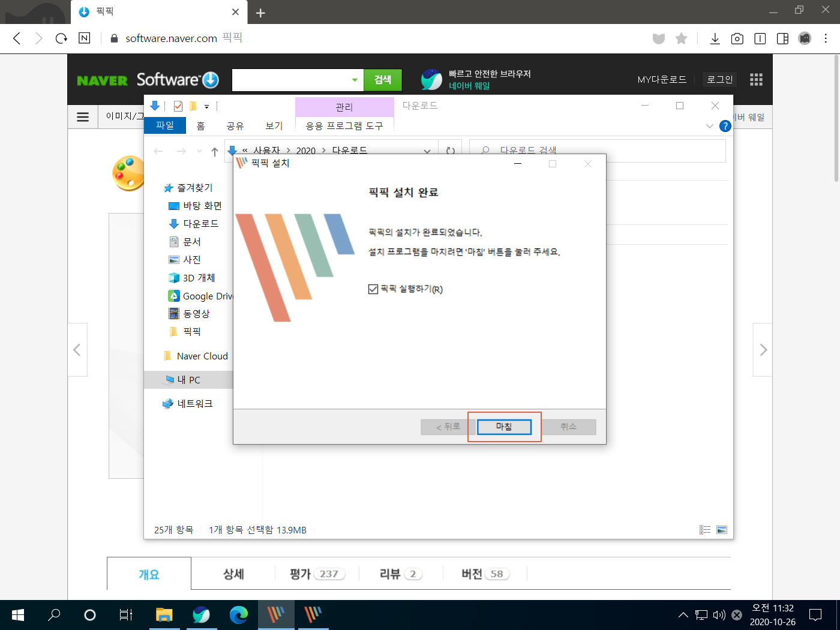Open the browser sidebar panel icon
This screenshot has width=840, height=630.
[782, 38]
